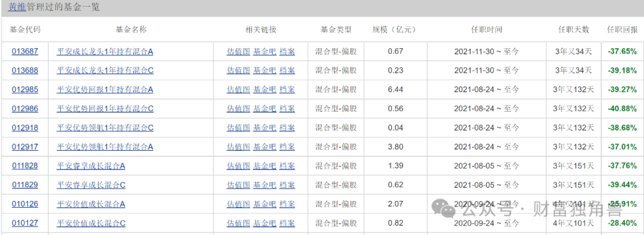Viewport: 644px width, 235px height.
Task: Open 平安优势回报1年持有混合A fund page
Action: pos(105,89)
